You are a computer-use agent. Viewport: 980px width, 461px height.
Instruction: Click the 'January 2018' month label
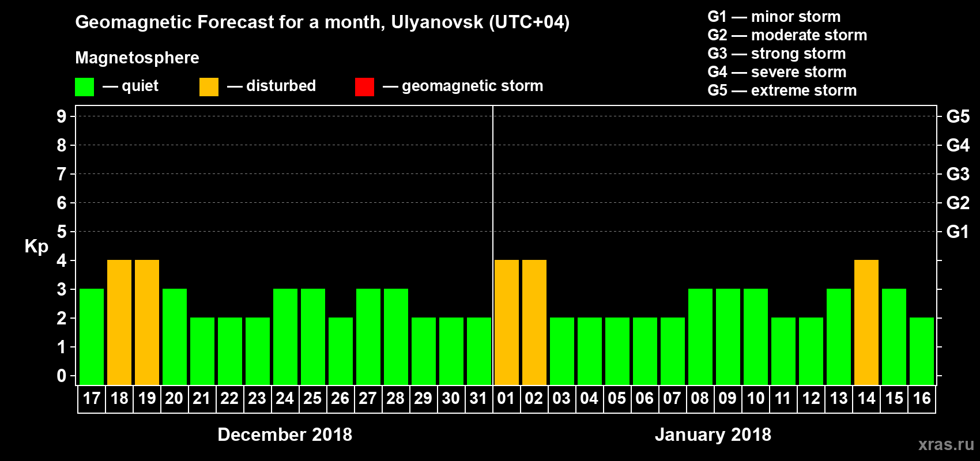coord(713,434)
